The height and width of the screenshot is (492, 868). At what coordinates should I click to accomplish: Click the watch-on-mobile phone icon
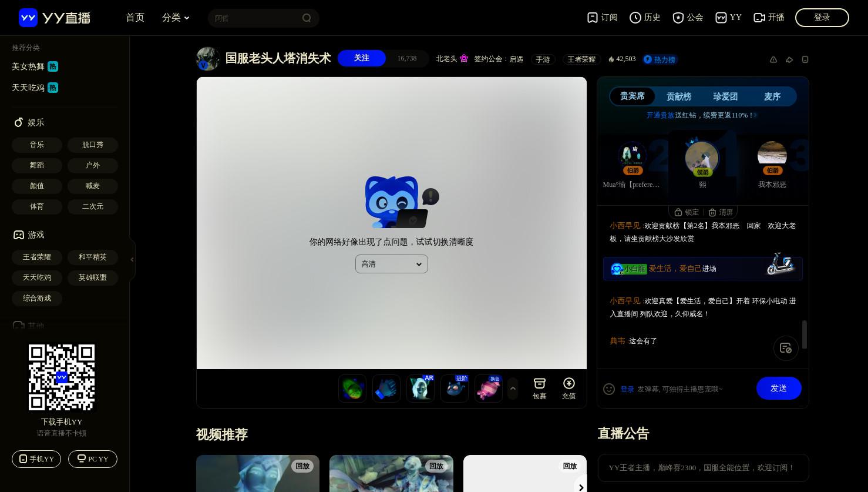pos(805,59)
